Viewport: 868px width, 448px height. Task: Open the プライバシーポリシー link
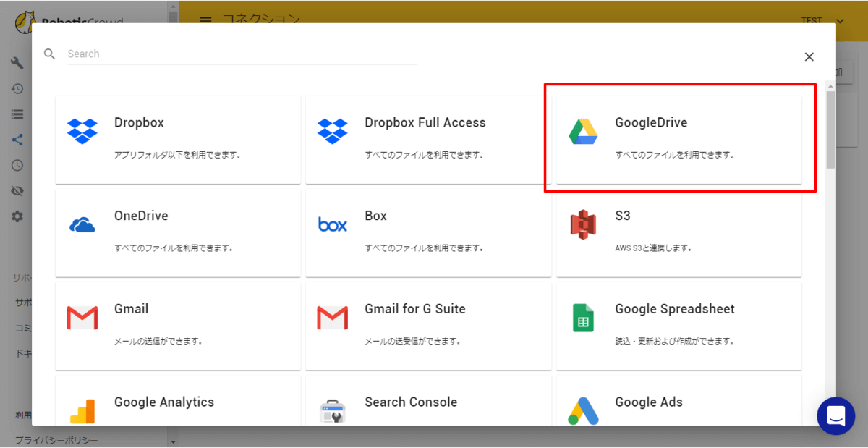pyautogui.click(x=56, y=440)
